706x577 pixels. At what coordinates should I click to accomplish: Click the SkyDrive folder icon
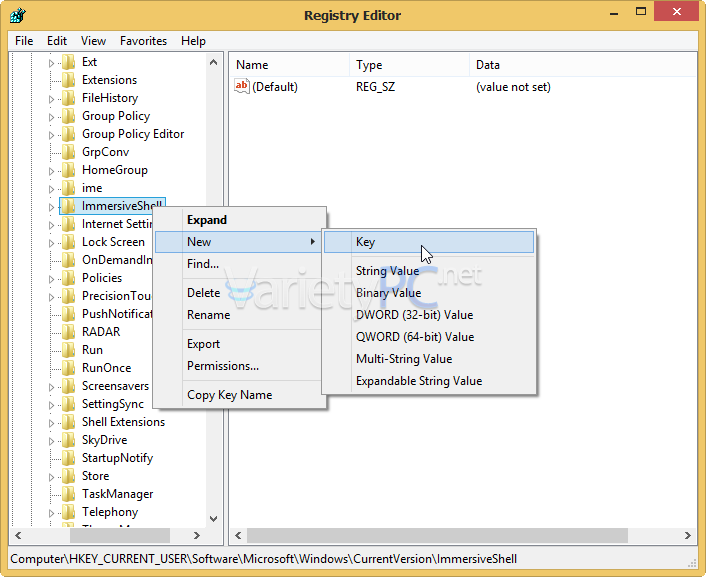pos(68,440)
